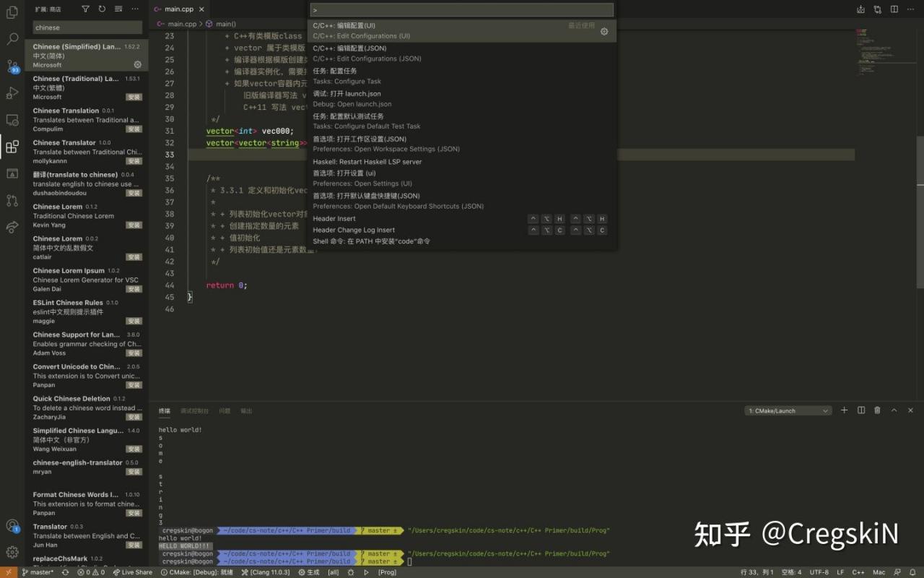This screenshot has height=578, width=924.
Task: Open extensions panel more actions menu
Action: (135, 9)
